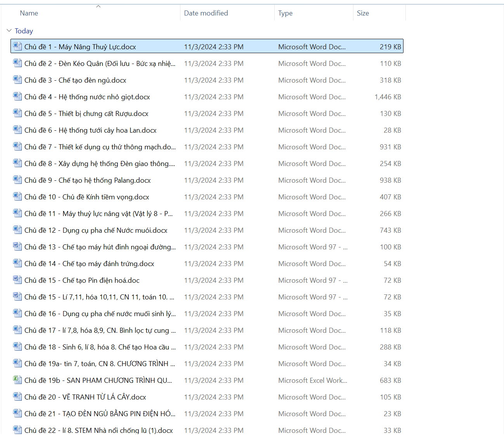This screenshot has height=441, width=504.
Task: Click the Word icon of Chủ đề 19a
Action: [x=17, y=363]
